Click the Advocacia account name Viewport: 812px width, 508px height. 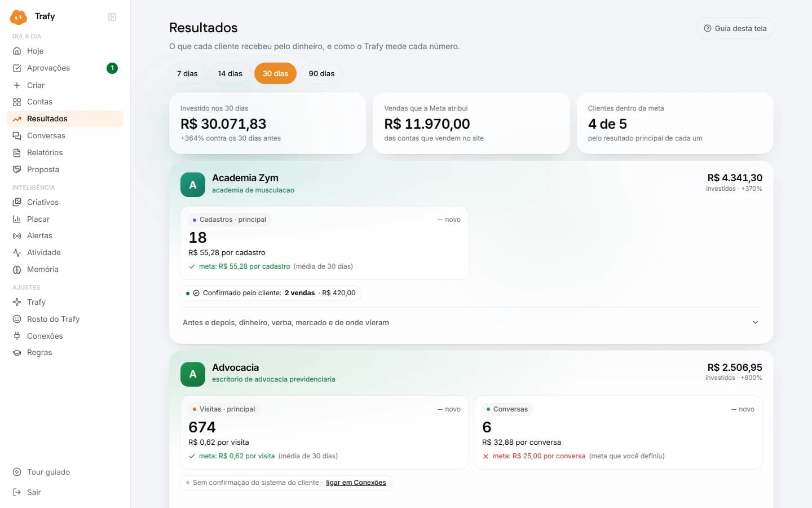236,367
